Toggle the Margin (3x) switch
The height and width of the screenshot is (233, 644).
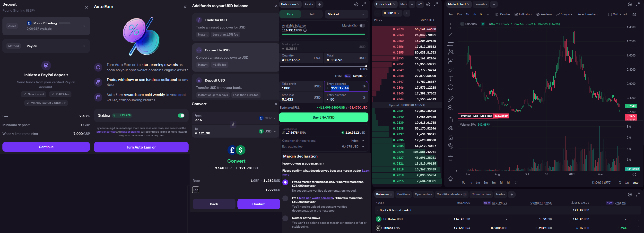[x=362, y=26]
